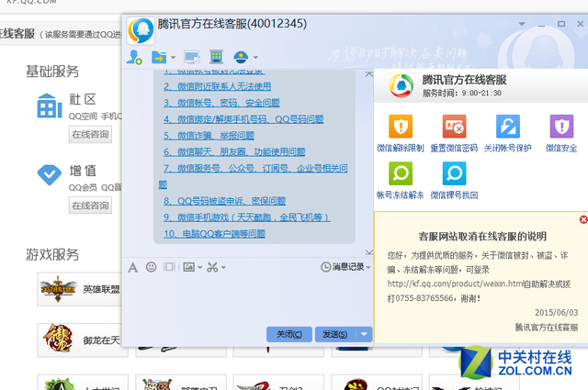This screenshot has width=588, height=390.
Task: Open link 7 微信服务号、公众号 相关问题
Action: [255, 169]
